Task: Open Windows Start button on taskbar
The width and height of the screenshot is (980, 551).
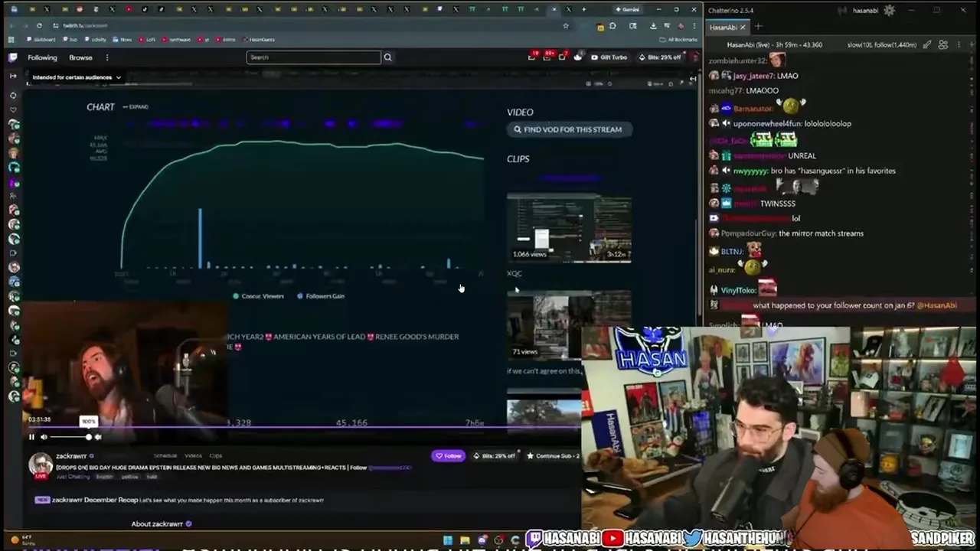Action: coord(448,540)
